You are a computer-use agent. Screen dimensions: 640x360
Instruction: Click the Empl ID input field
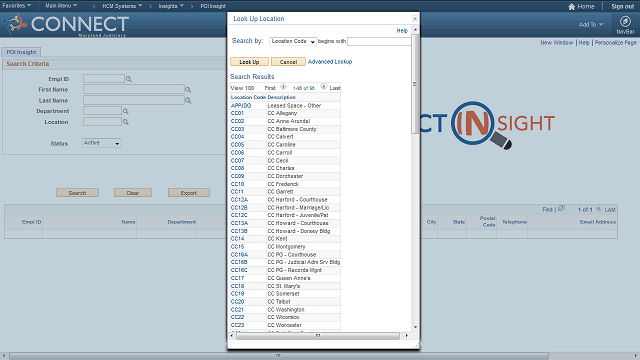104,78
